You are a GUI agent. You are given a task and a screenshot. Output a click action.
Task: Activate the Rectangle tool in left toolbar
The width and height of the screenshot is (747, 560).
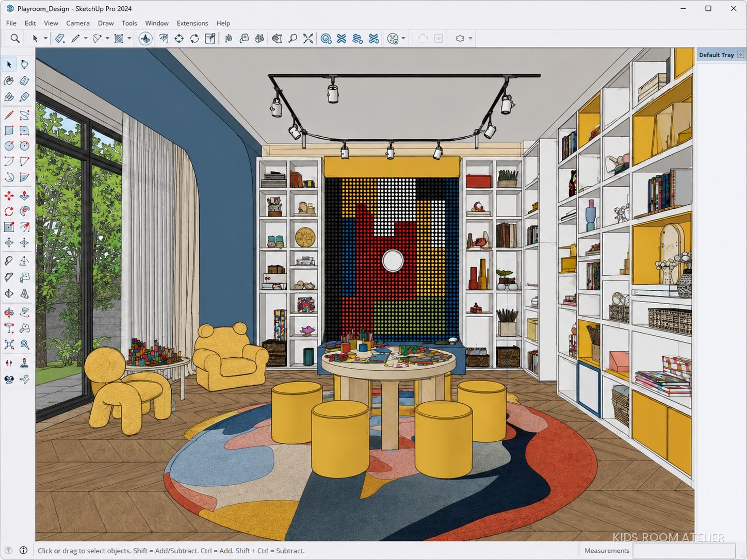tap(9, 130)
